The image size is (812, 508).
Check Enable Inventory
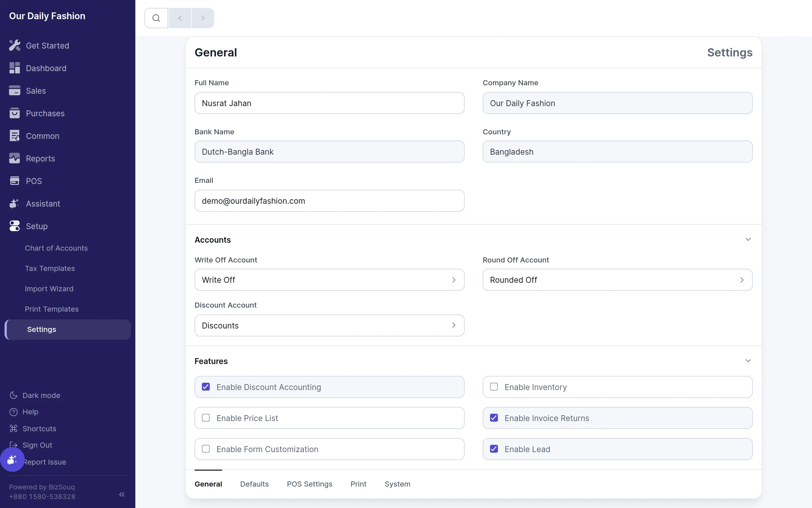coord(494,387)
